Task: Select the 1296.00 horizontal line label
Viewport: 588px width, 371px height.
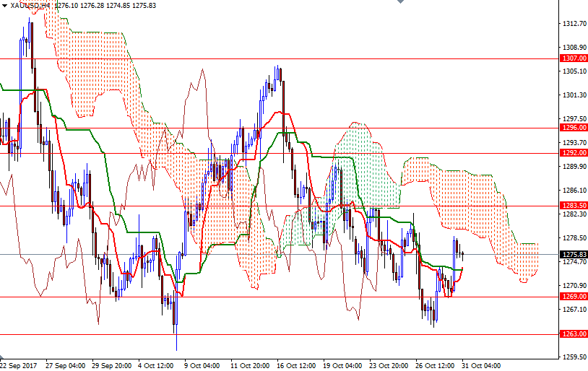Action: click(x=574, y=128)
